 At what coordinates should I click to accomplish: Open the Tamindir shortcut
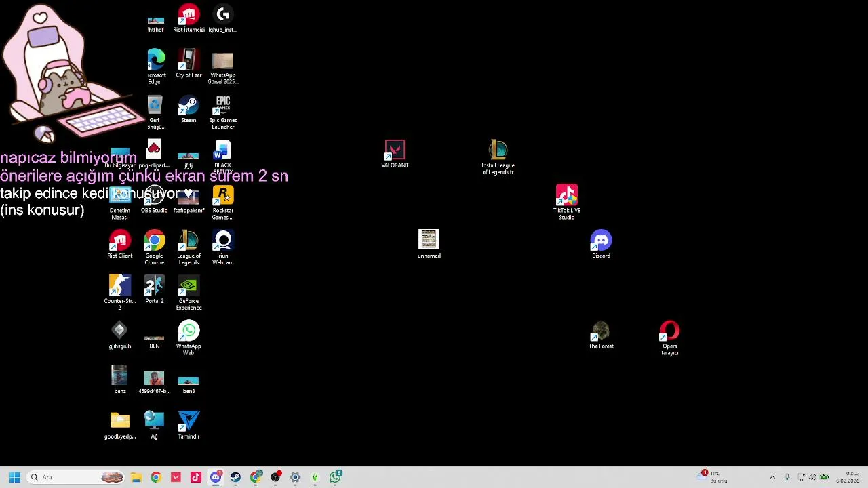point(189,426)
